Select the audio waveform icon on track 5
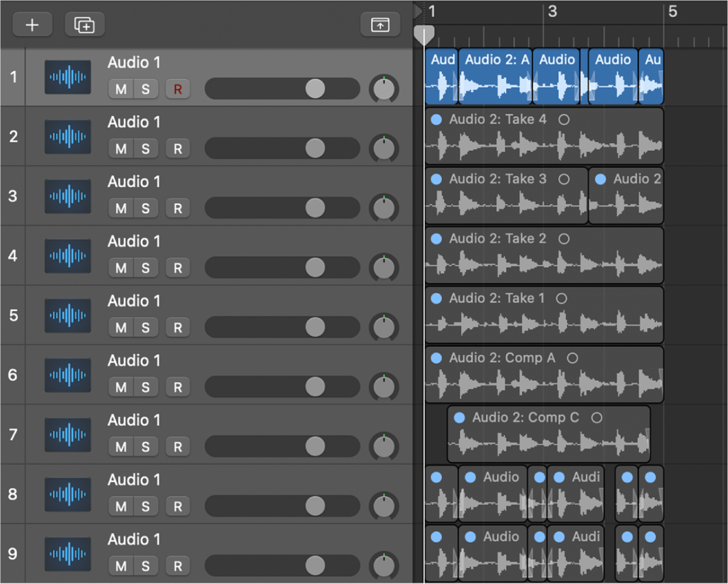 click(x=68, y=316)
